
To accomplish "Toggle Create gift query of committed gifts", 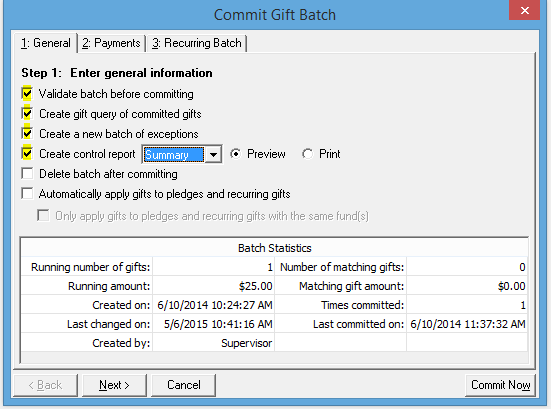I will point(27,114).
